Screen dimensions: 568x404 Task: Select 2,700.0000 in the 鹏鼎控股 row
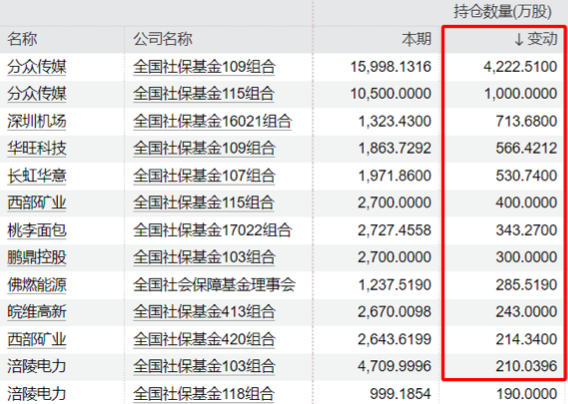395,257
